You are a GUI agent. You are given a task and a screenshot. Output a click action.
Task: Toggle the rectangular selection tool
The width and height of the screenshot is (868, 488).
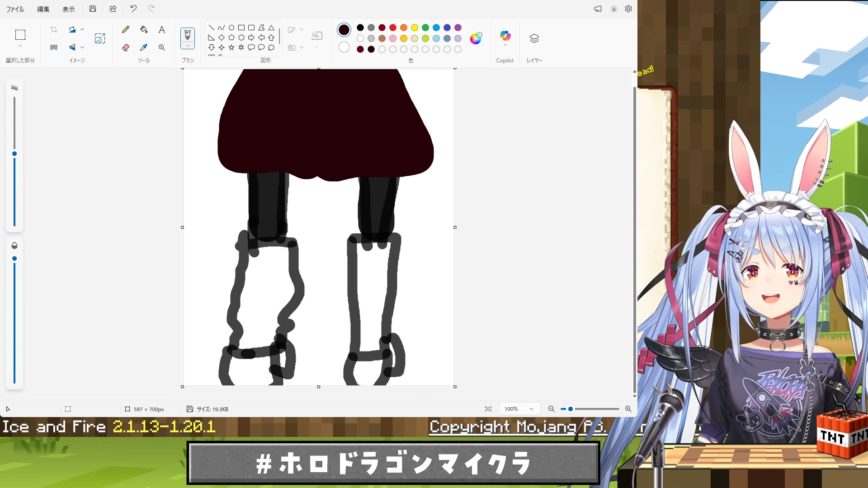point(20,35)
